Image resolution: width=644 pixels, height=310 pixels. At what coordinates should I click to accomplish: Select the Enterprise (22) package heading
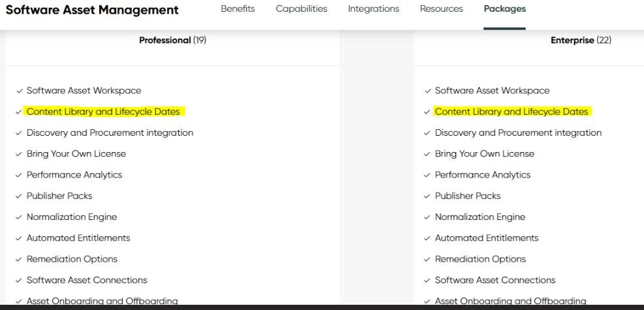581,40
